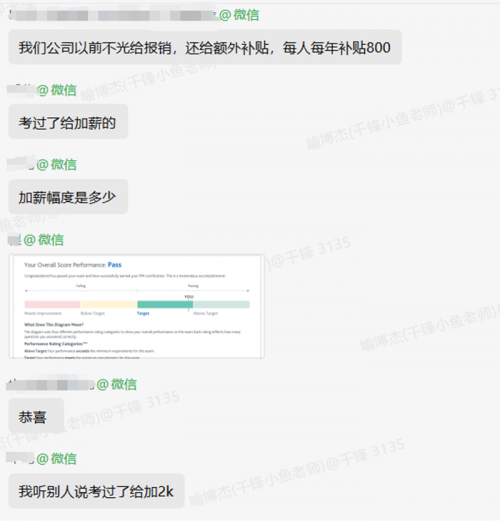
Task: Click the @微信 tag above the subsidy message
Action: 239,15
